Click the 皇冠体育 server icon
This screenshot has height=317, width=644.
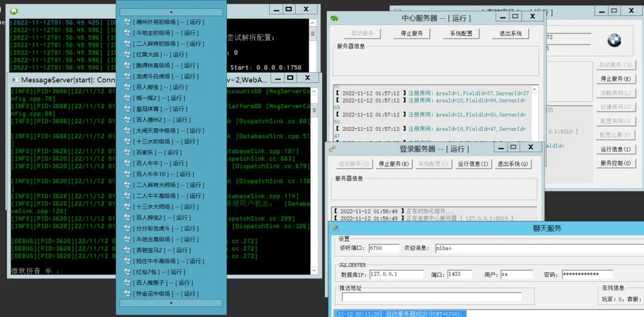pyautogui.click(x=127, y=109)
